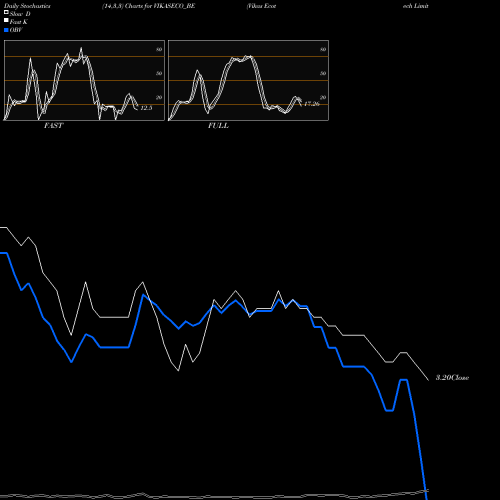Click the 'OBV' legend text
The image size is (500, 500).
point(16,30)
